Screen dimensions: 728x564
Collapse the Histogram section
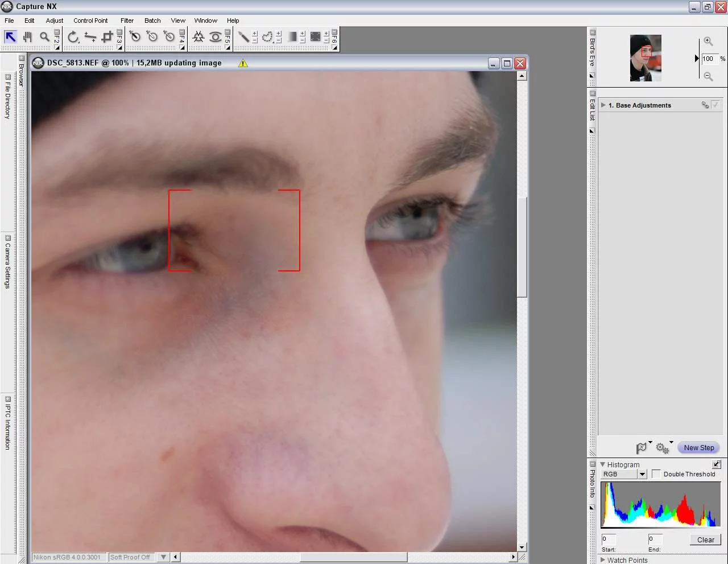click(x=602, y=464)
